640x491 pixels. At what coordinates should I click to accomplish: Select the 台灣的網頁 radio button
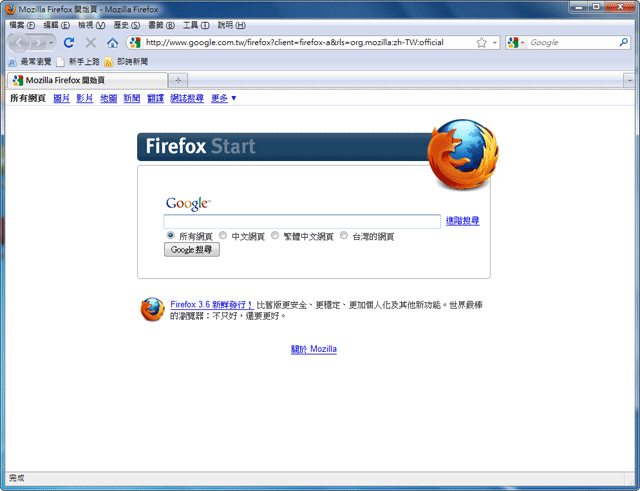click(344, 235)
